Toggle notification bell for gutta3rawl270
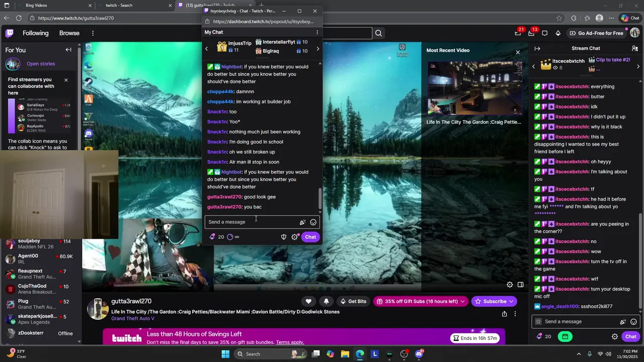This screenshot has height=362, width=644. pos(327,301)
